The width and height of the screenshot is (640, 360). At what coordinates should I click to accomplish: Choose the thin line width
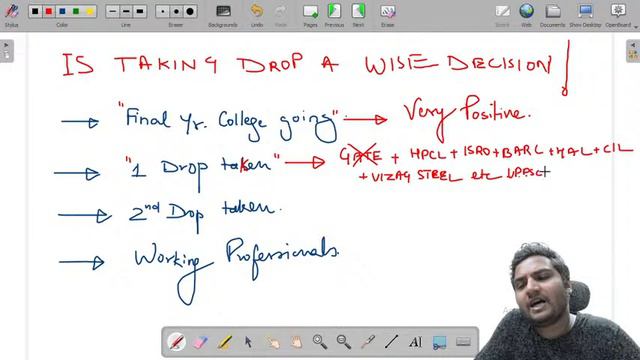[x=113, y=11]
